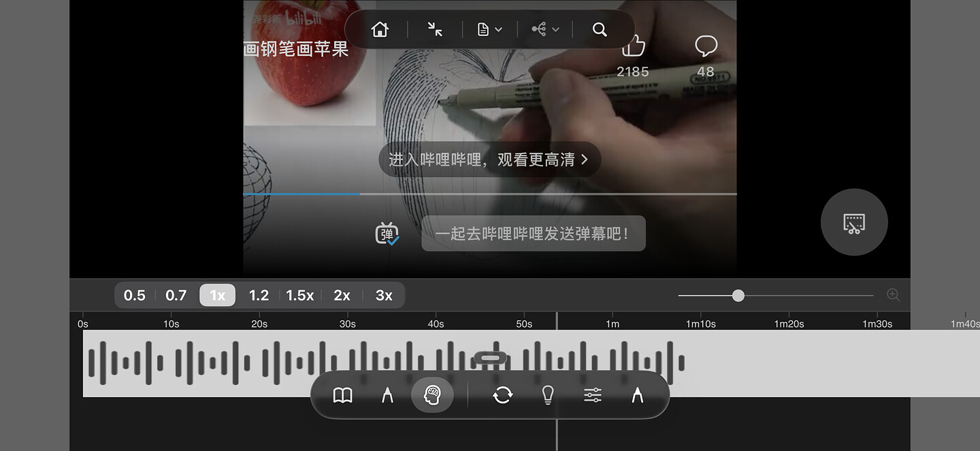This screenshot has height=451, width=980.
Task: Click the 30s mark on the ruler
Action: point(348,324)
